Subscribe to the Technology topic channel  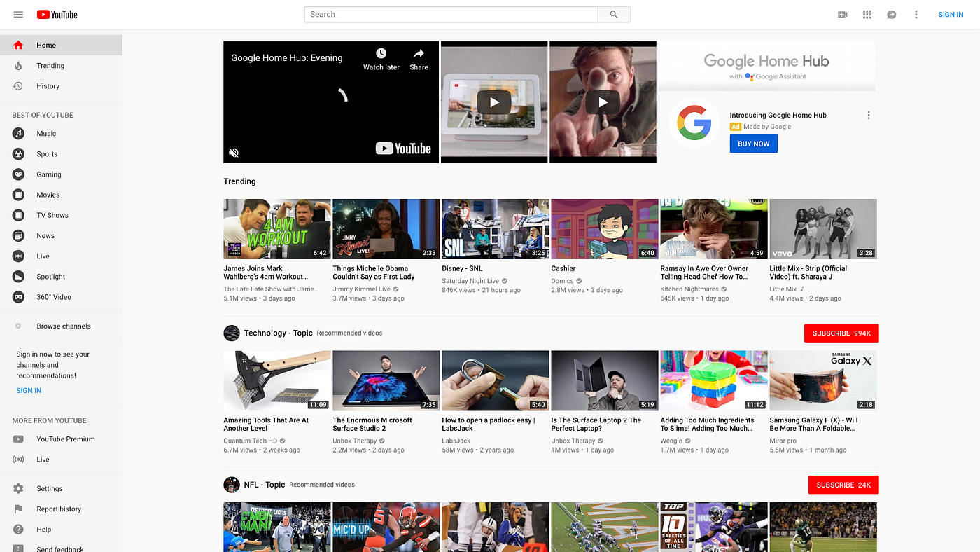(841, 333)
